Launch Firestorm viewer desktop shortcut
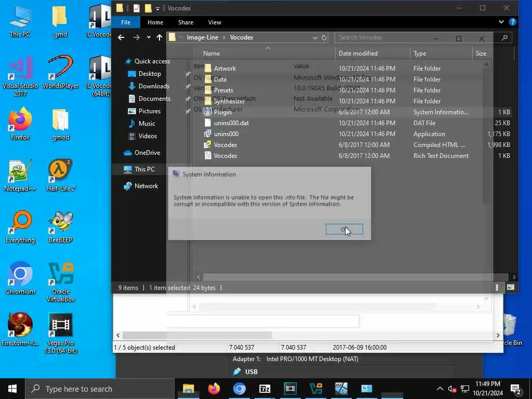The height and width of the screenshot is (399, 532). 20,329
